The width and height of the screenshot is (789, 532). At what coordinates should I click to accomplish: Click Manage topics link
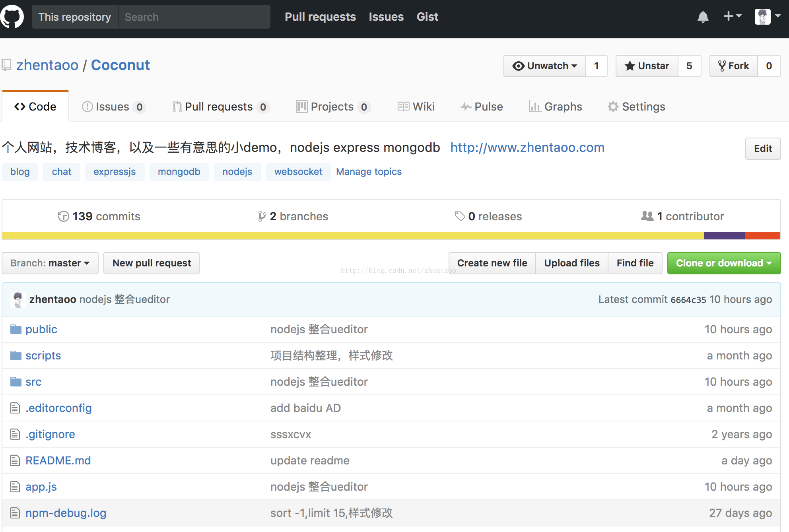[369, 172]
